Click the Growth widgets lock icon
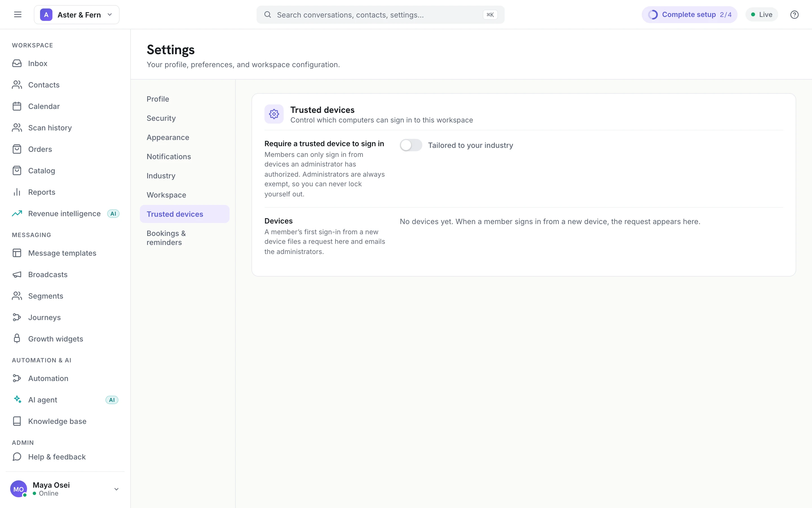The height and width of the screenshot is (508, 812). pos(17,339)
